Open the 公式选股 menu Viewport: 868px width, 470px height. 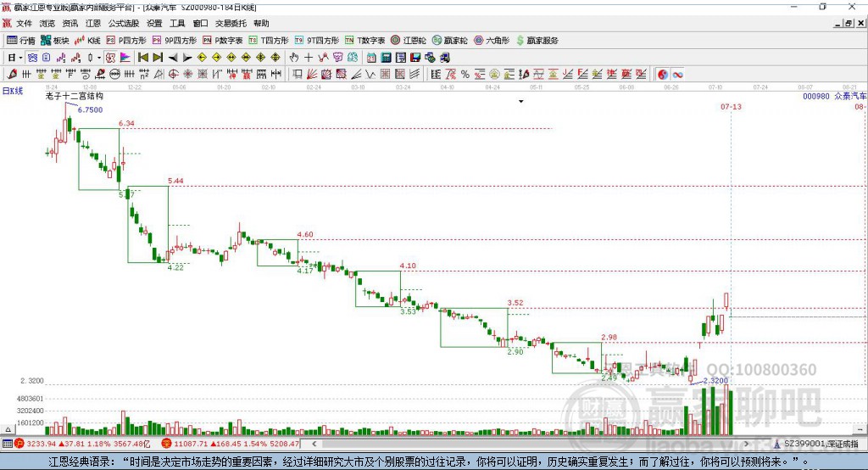[124, 23]
